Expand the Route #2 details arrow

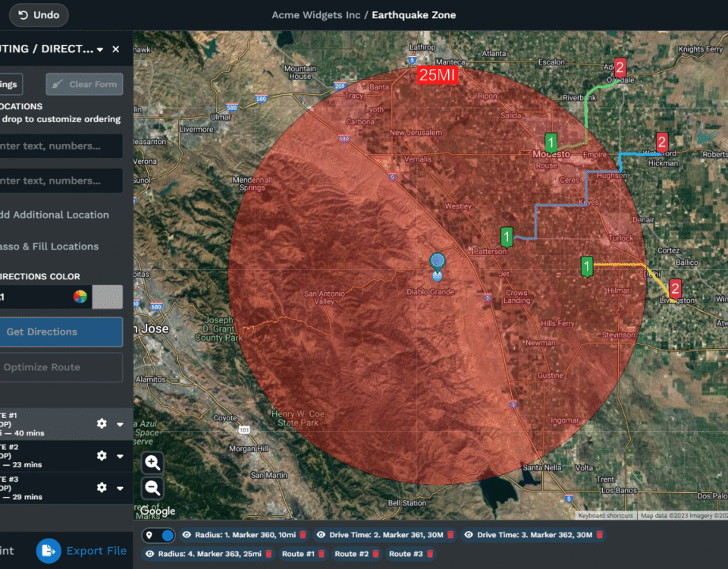pyautogui.click(x=120, y=456)
